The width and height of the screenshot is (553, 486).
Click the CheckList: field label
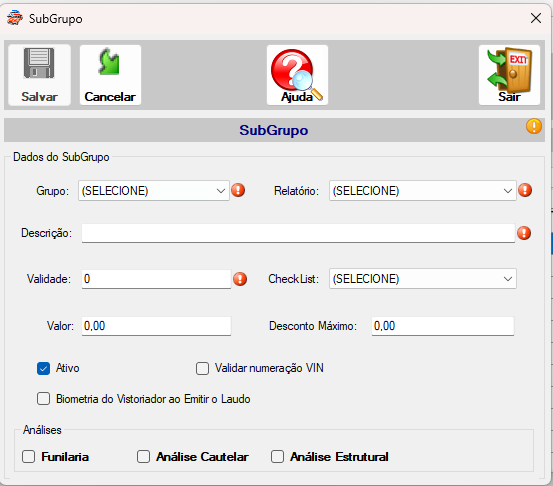(x=293, y=279)
